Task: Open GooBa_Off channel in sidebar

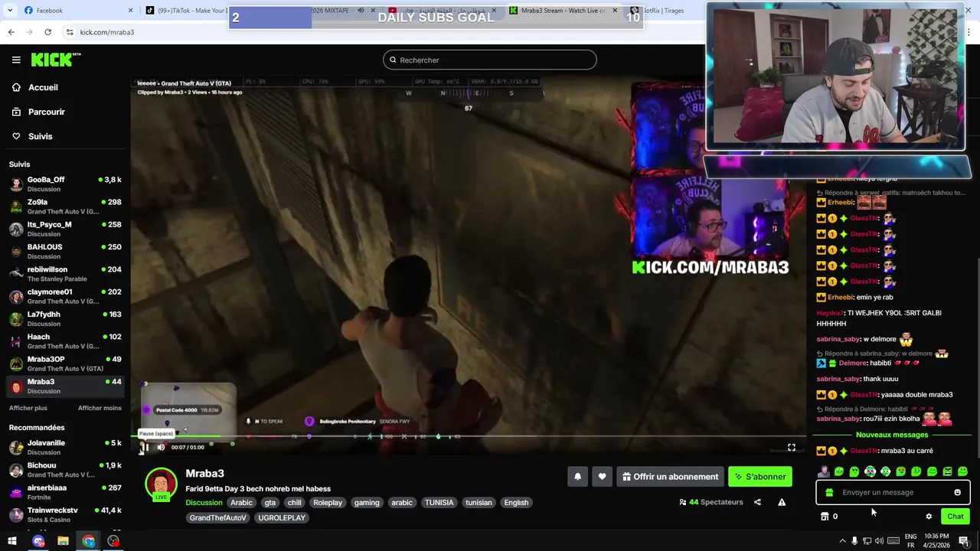Action: tap(65, 184)
